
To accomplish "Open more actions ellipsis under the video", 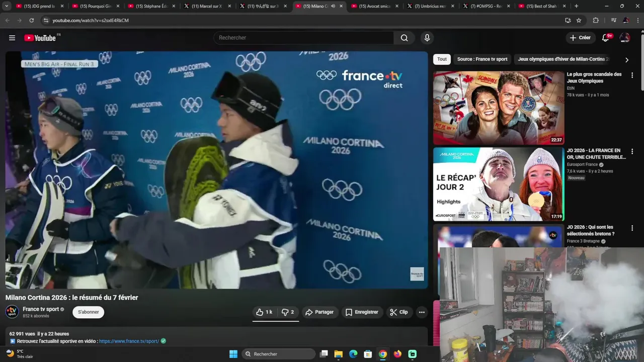I will point(422,312).
